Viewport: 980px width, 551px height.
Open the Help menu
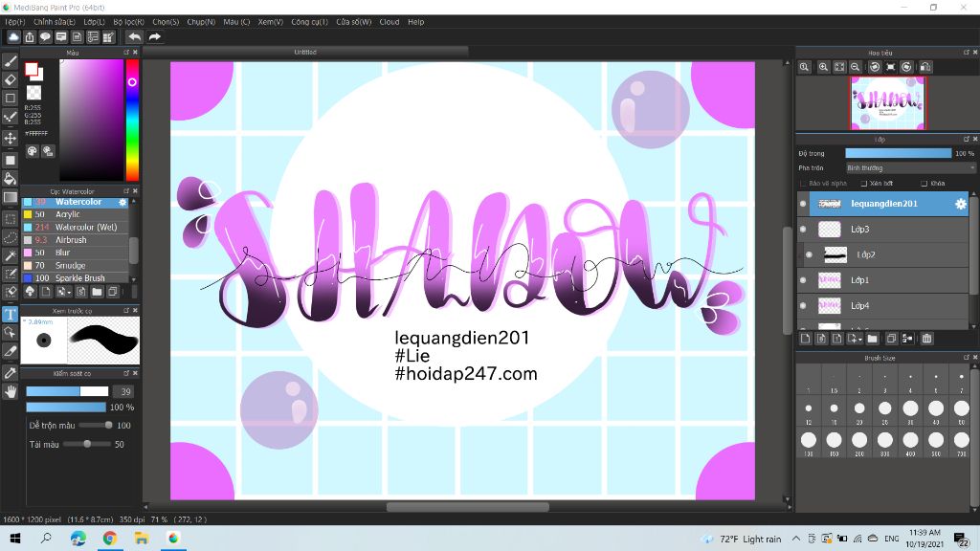[416, 22]
